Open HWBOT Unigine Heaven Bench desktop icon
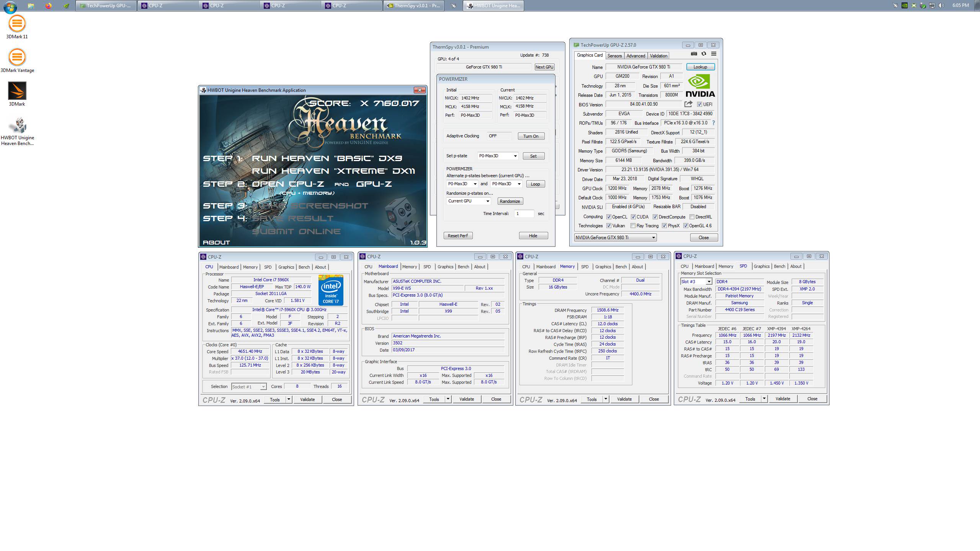The width and height of the screenshot is (980, 551). [17, 132]
